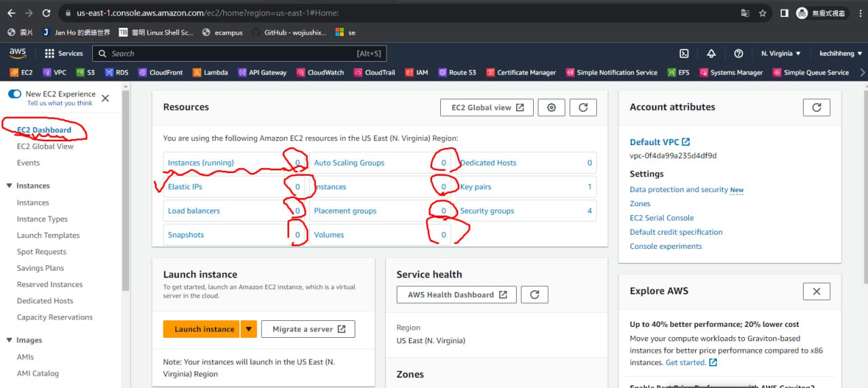Open the help question mark menu

click(x=738, y=54)
